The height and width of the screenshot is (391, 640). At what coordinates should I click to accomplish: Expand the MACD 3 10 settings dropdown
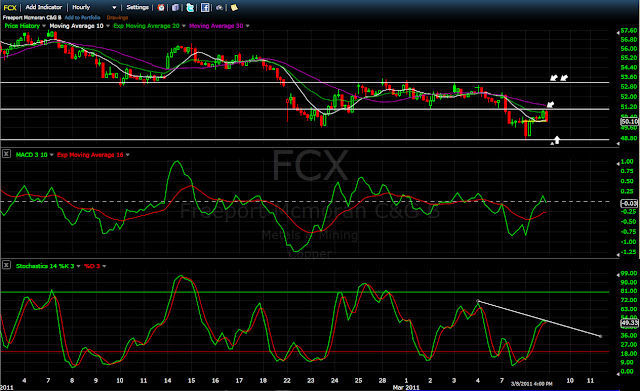(51, 155)
